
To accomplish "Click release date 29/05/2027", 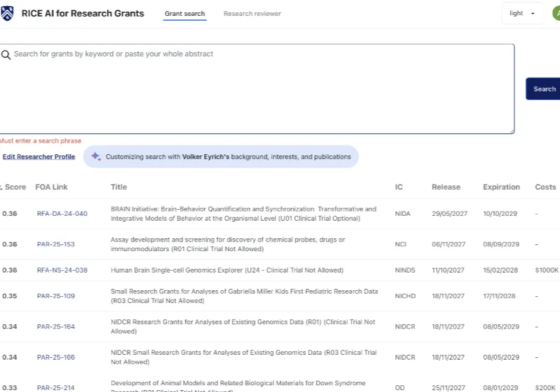I will click(x=450, y=213).
